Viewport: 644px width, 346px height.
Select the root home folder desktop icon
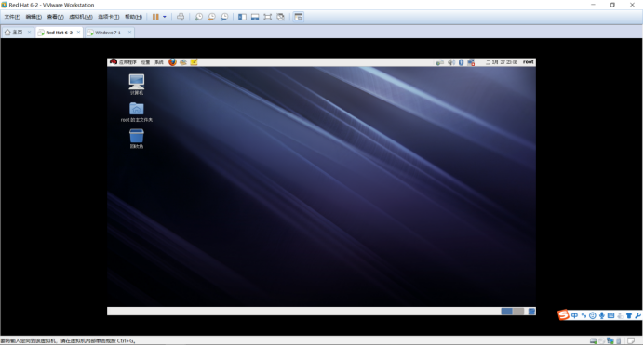click(137, 112)
